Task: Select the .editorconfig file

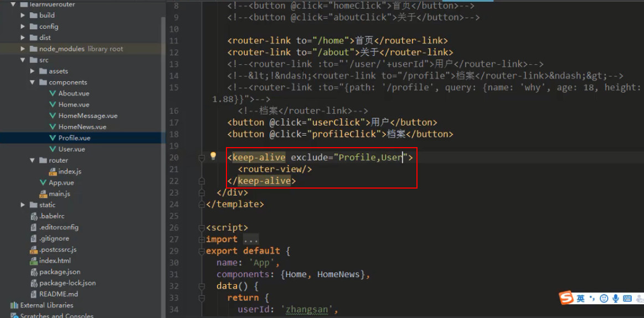Action: (59, 227)
